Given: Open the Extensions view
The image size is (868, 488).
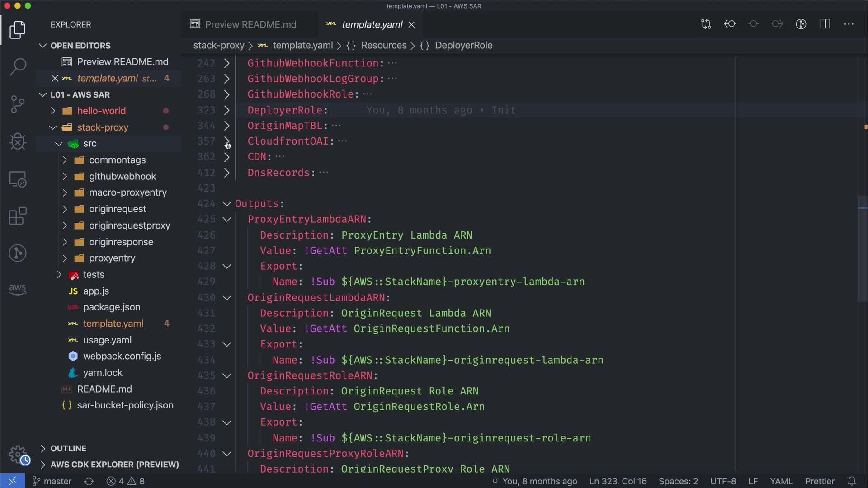Looking at the screenshot, I should (x=18, y=216).
